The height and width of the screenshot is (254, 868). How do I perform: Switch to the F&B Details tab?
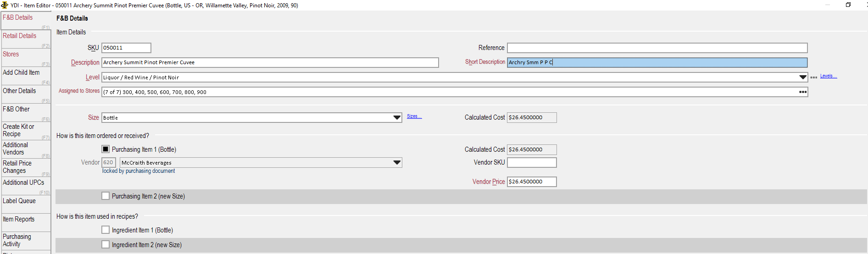26,21
